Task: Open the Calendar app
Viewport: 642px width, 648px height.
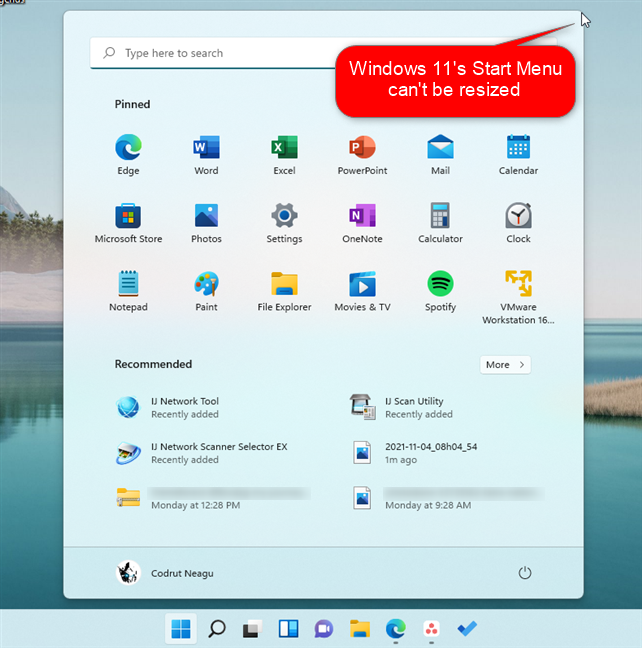Action: pos(518,154)
